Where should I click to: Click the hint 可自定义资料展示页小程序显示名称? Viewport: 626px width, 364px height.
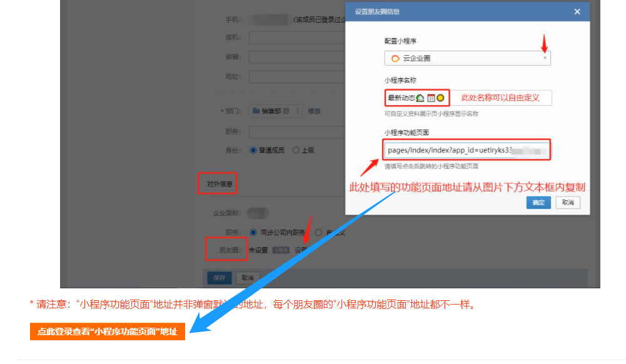pos(431,114)
